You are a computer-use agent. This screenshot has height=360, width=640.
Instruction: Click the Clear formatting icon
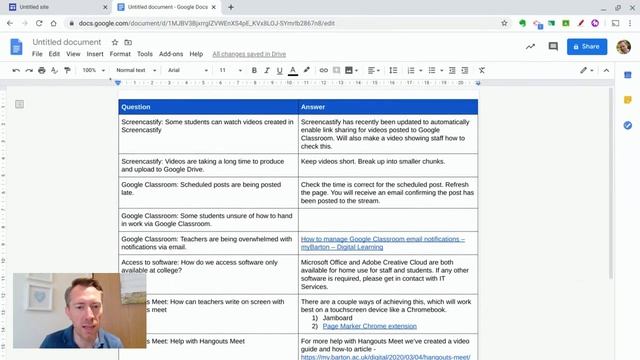click(482, 71)
